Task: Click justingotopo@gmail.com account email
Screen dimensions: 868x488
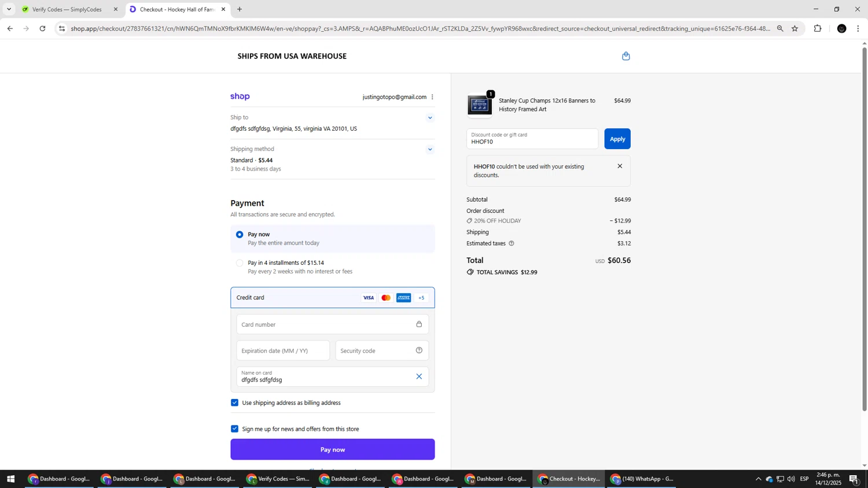Action: 395,97
